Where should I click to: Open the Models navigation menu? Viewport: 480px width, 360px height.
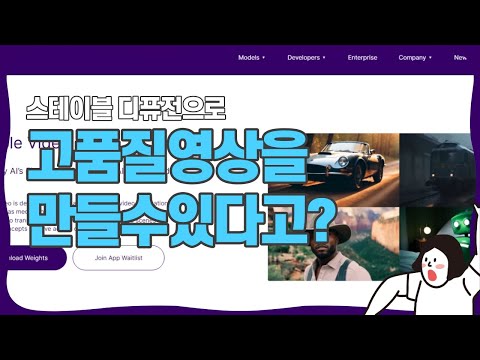coord(252,57)
